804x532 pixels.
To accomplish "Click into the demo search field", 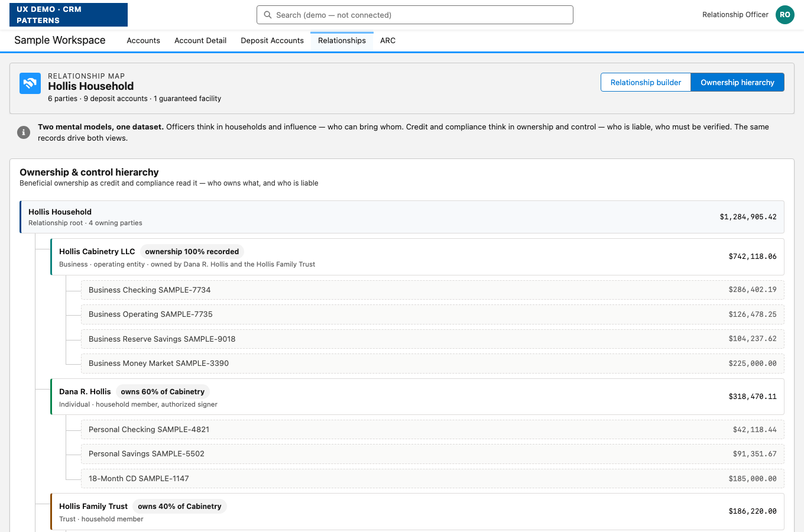I will coord(415,15).
